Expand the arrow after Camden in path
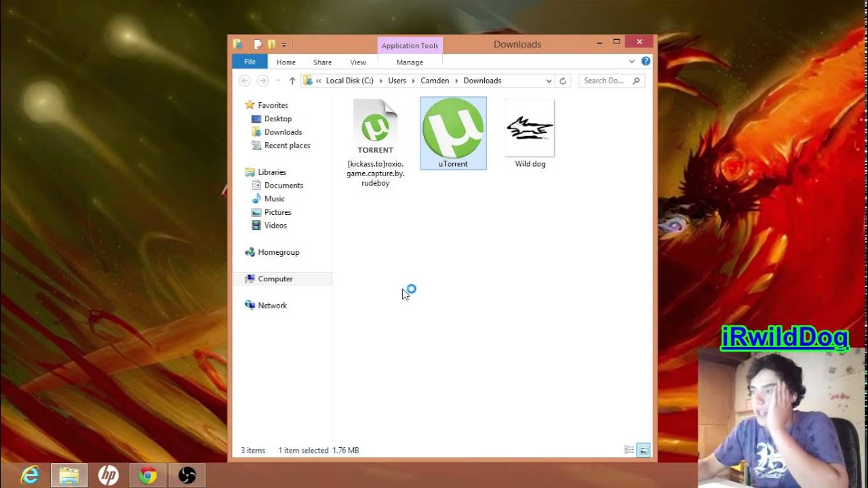 click(x=456, y=81)
